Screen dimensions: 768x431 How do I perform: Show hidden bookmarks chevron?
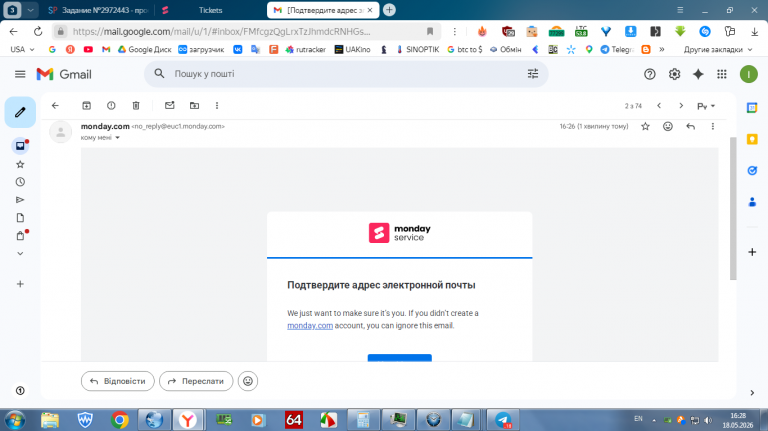[x=662, y=49]
